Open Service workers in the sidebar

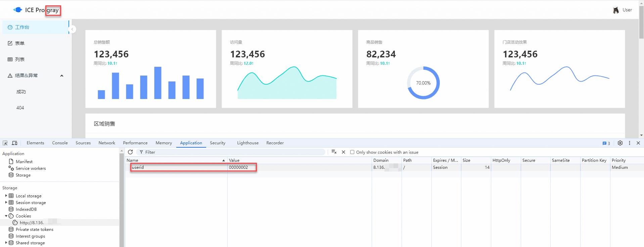31,168
